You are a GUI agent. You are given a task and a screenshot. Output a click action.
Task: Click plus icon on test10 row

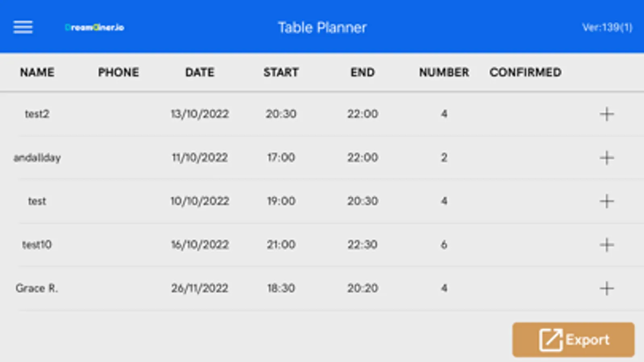607,245
